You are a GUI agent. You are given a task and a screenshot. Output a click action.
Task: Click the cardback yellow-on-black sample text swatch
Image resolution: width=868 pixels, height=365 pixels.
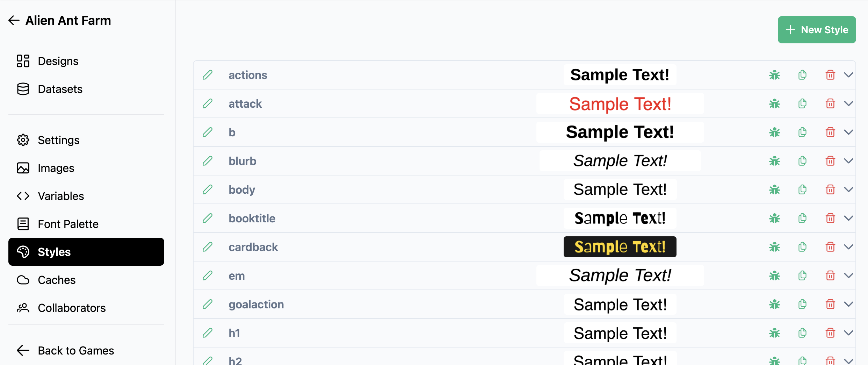(620, 247)
